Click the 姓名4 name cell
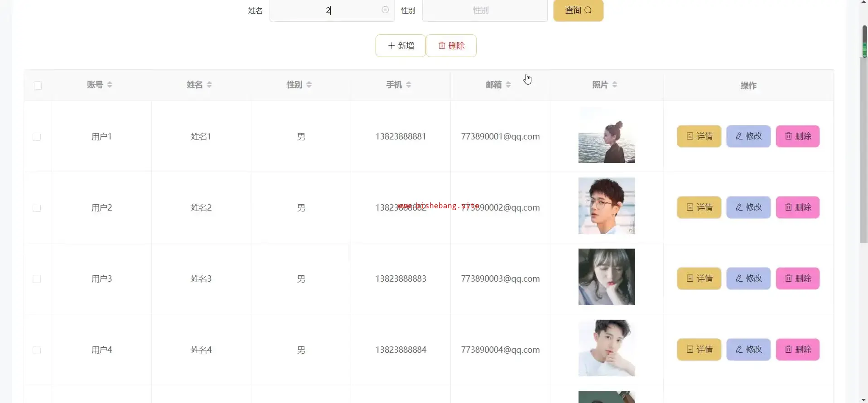This screenshot has height=403, width=868. [201, 350]
